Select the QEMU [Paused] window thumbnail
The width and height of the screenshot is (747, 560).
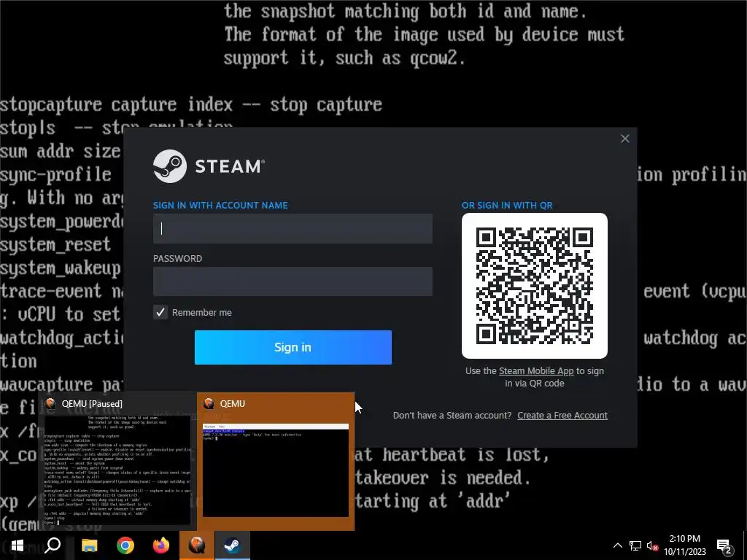[x=117, y=461]
